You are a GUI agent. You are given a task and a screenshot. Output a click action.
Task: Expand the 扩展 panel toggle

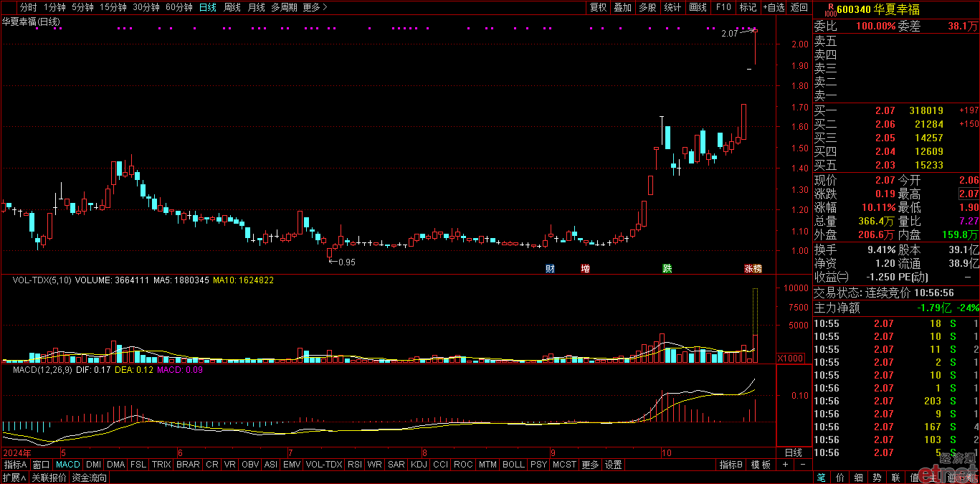pos(14,478)
